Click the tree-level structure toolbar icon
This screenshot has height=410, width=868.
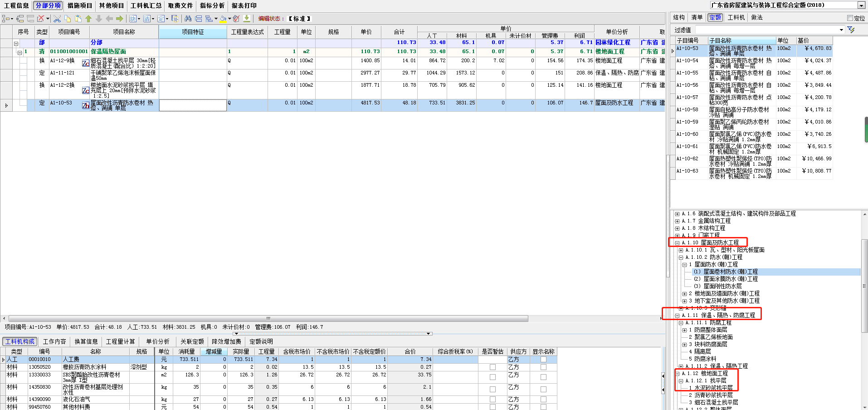click(x=209, y=19)
